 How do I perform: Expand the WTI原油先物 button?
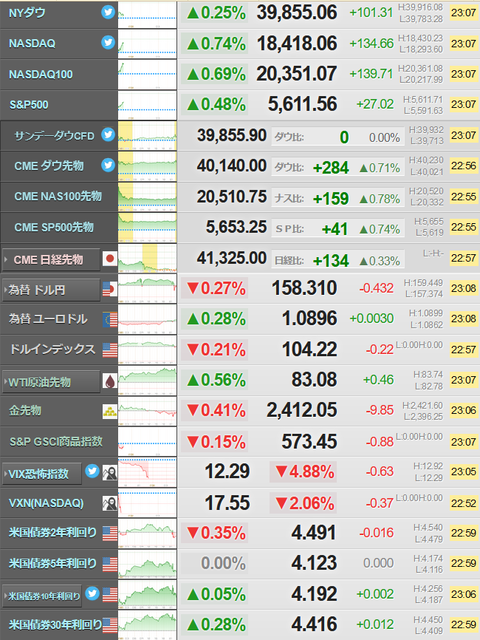tap(51, 382)
